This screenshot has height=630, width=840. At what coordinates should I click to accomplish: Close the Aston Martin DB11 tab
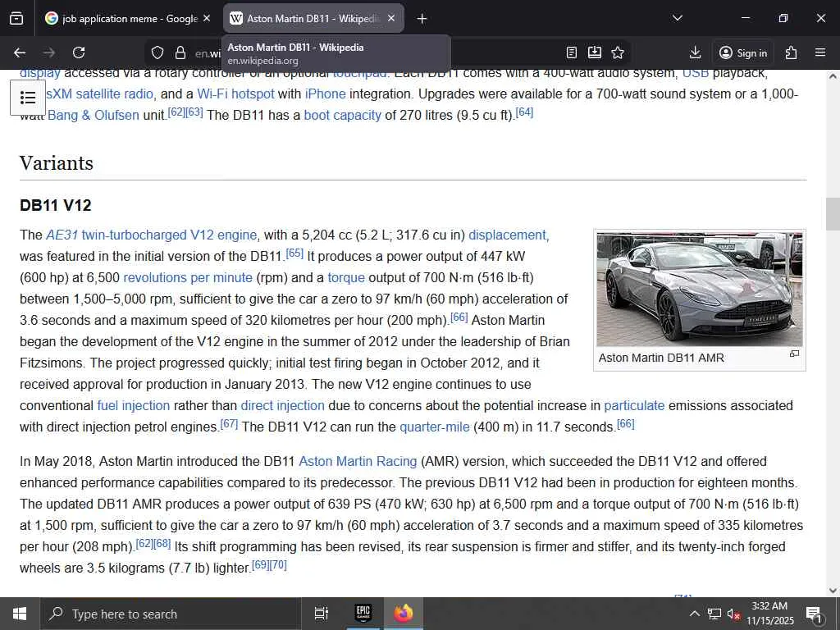391,18
